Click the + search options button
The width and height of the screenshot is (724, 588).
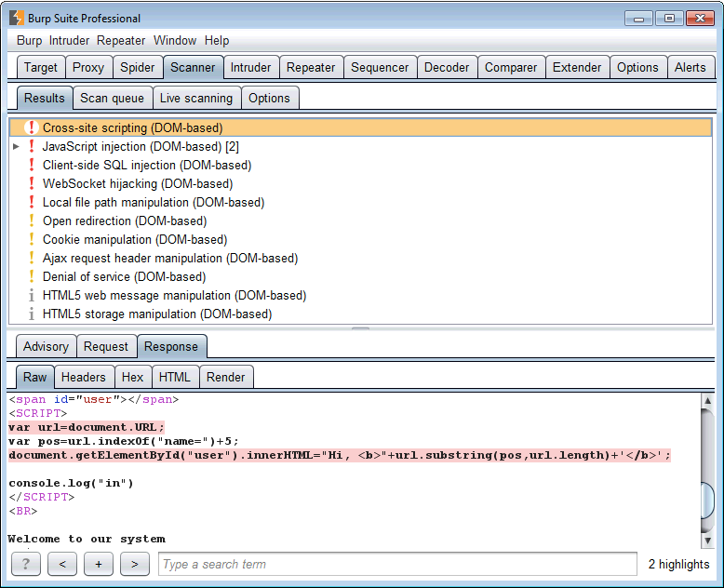click(99, 564)
